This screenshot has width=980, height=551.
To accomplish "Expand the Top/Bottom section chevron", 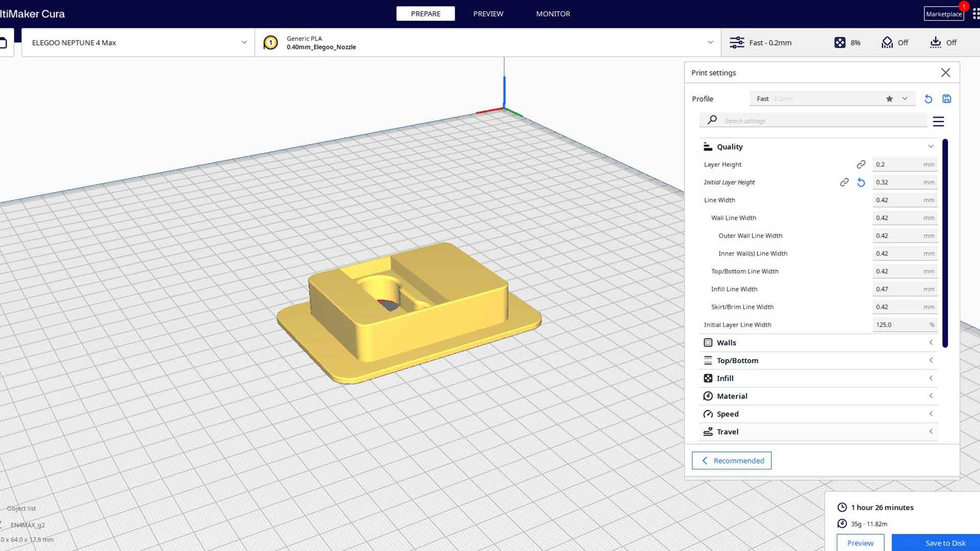I will tap(931, 361).
